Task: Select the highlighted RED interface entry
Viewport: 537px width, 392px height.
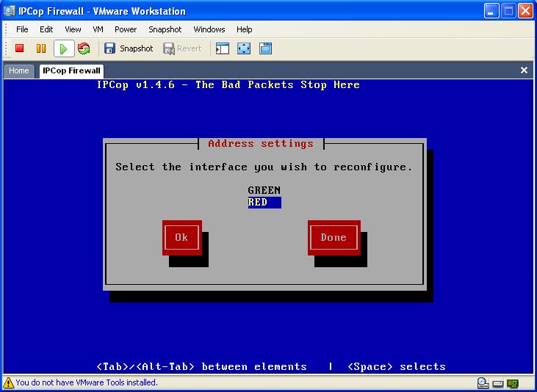Action: [x=264, y=203]
